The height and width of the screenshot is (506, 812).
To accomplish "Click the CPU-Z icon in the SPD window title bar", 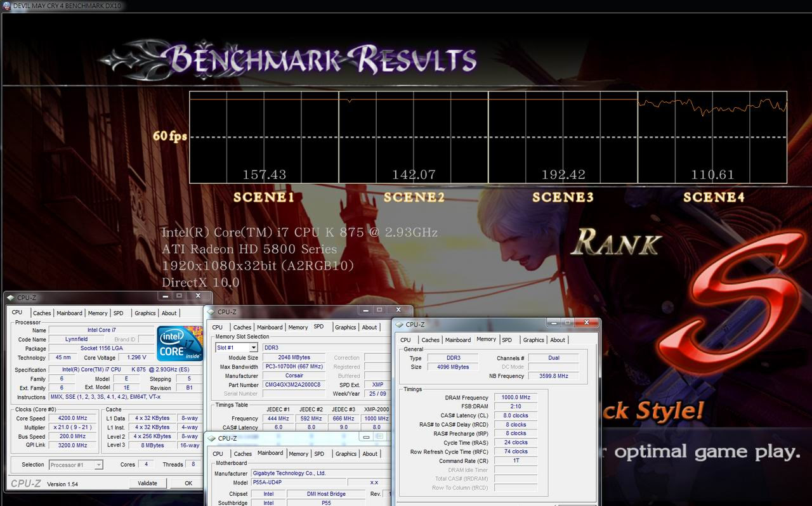I will (x=211, y=312).
